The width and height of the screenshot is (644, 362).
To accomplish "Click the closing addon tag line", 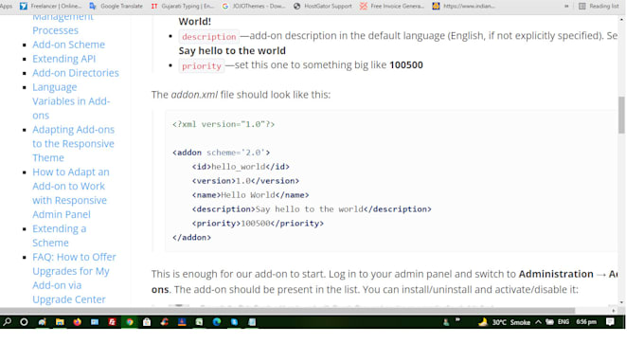I will [x=192, y=238].
